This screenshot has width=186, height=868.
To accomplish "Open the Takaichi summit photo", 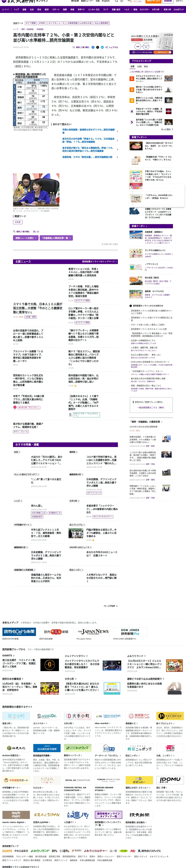I will click(36, 190).
